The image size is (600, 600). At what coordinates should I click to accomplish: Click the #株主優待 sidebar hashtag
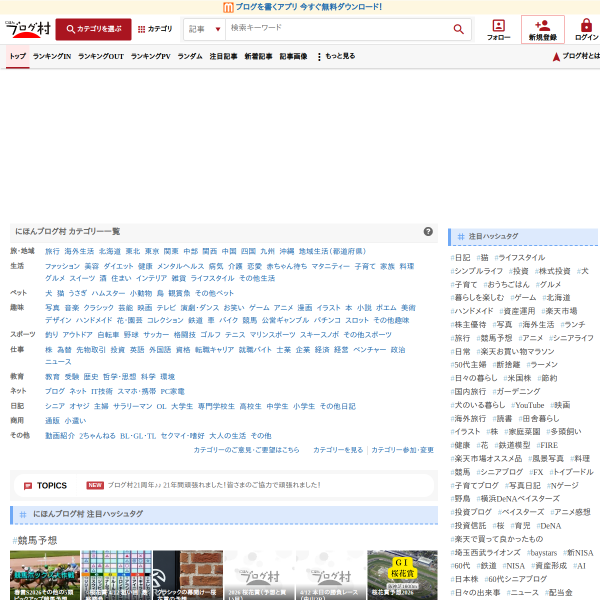coord(468,324)
